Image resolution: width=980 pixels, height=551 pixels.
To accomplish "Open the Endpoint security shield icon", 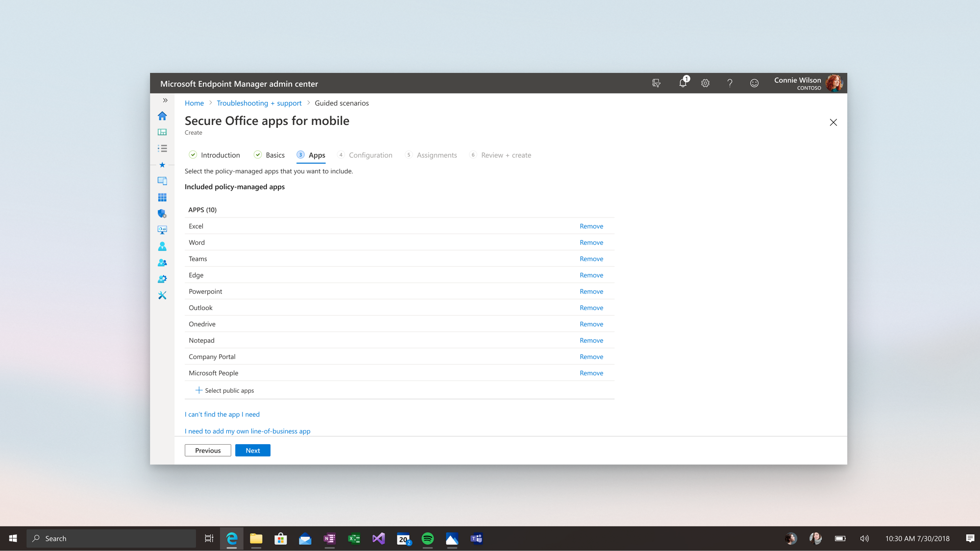I will [x=162, y=214].
